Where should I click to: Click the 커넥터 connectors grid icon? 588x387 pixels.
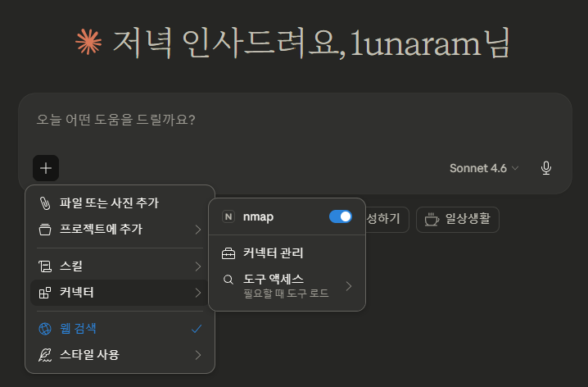pyautogui.click(x=45, y=292)
